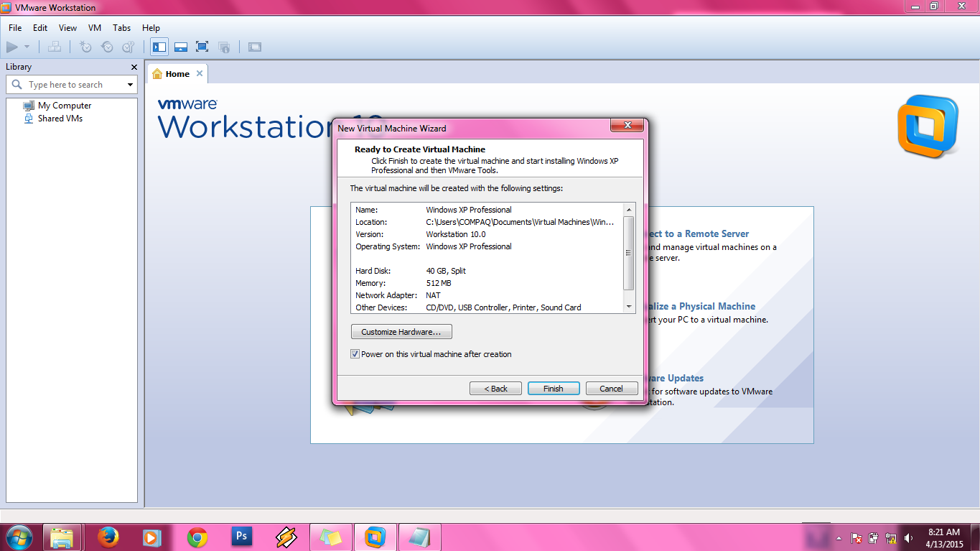The height and width of the screenshot is (551, 980).
Task: Click the Action Center flag tray icon
Action: pyautogui.click(x=856, y=538)
